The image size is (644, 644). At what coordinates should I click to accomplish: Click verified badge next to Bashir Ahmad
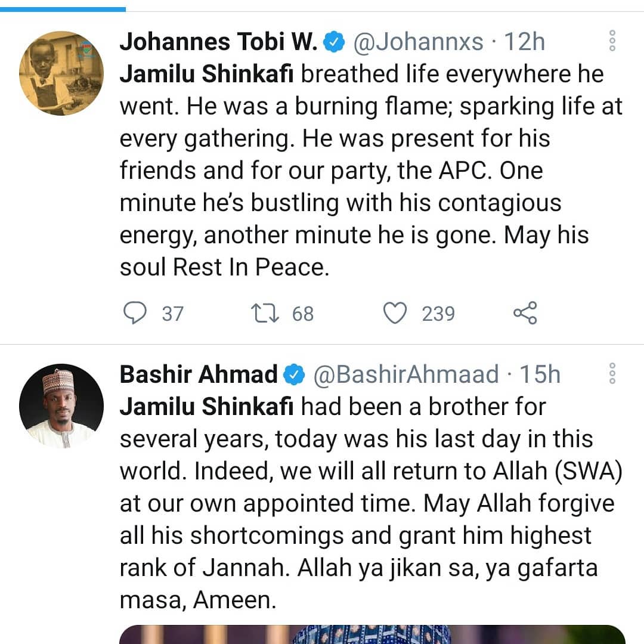click(294, 374)
